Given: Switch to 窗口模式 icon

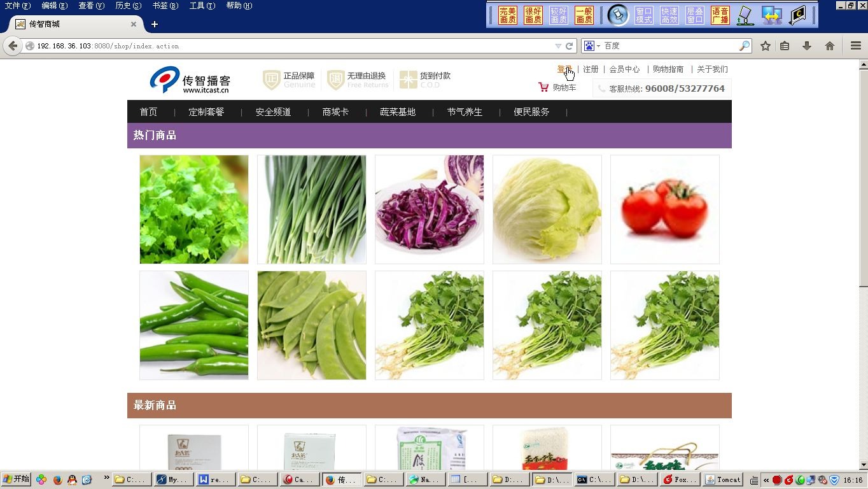Looking at the screenshot, I should point(644,15).
